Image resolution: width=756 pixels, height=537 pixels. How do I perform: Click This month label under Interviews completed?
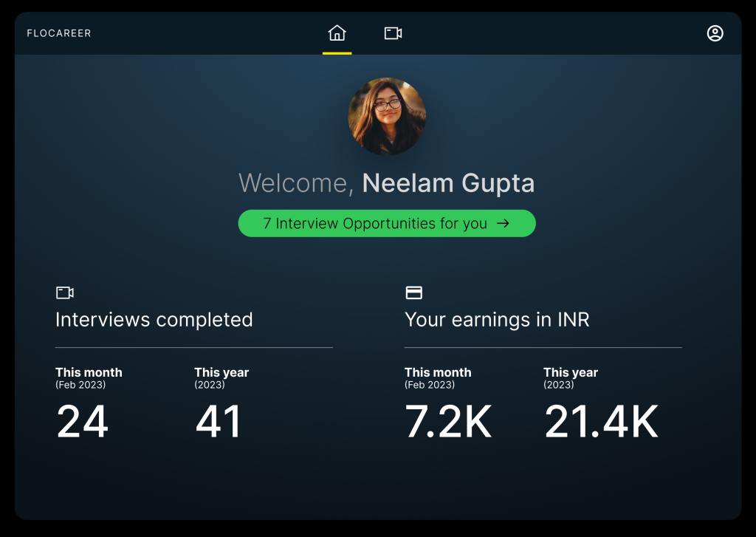click(89, 372)
